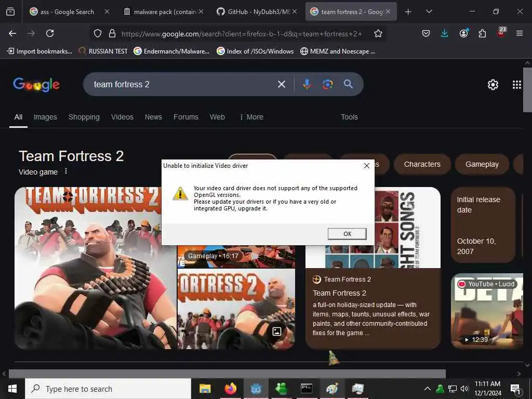Screen dimensions: 532x399
Task: Open the Google apps grid
Action: tap(517, 85)
